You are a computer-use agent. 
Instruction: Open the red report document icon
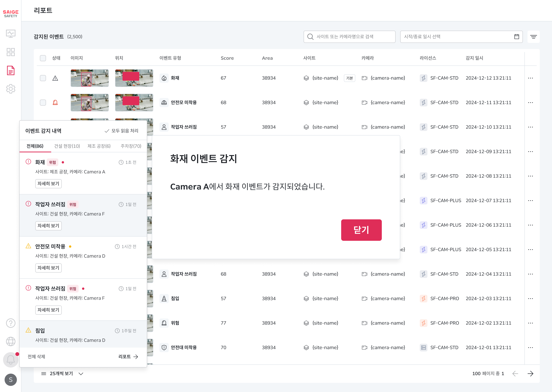pyautogui.click(x=11, y=70)
